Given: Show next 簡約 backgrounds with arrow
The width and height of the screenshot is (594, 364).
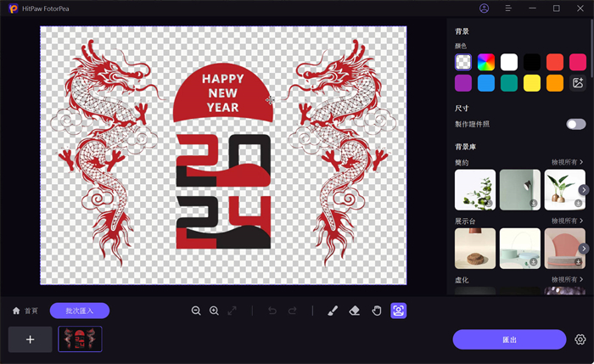Looking at the screenshot, I should click(x=584, y=190).
